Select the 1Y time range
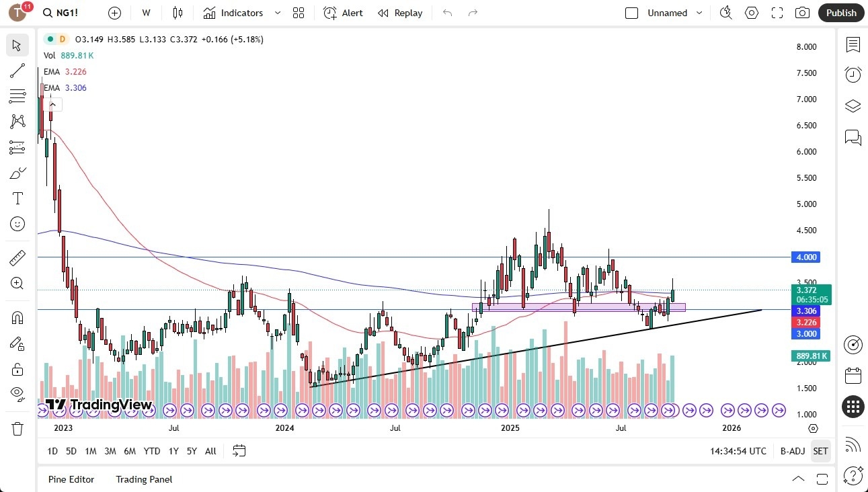The height and width of the screenshot is (492, 868). point(173,451)
